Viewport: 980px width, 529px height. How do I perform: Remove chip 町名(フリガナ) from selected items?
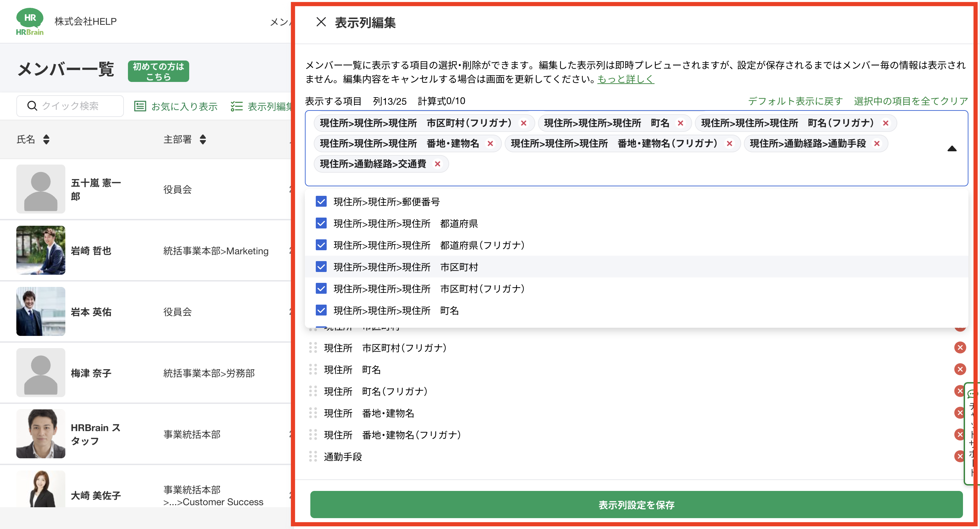tap(886, 123)
